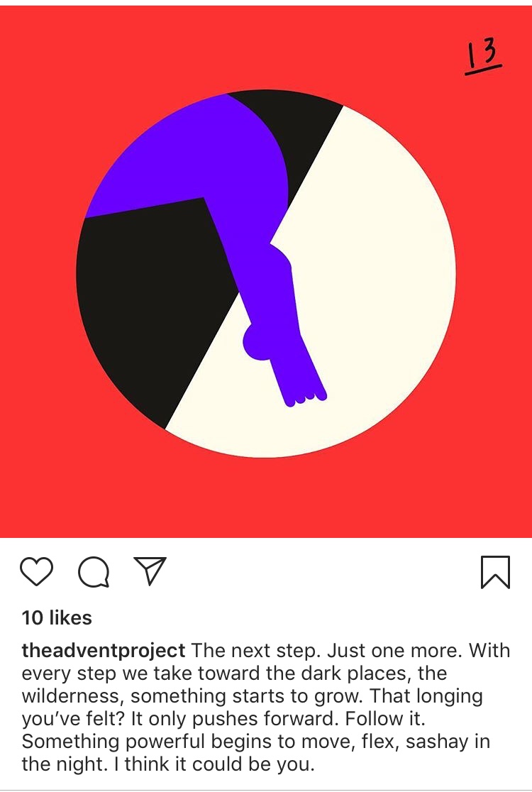Like the post with the heart icon
532x792 pixels.
[36, 571]
